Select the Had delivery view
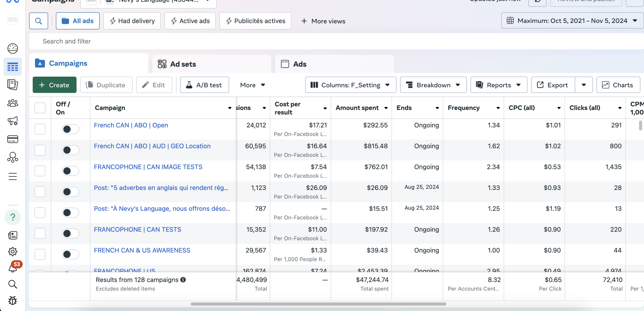Screen dimensions: 644x311 [132, 21]
